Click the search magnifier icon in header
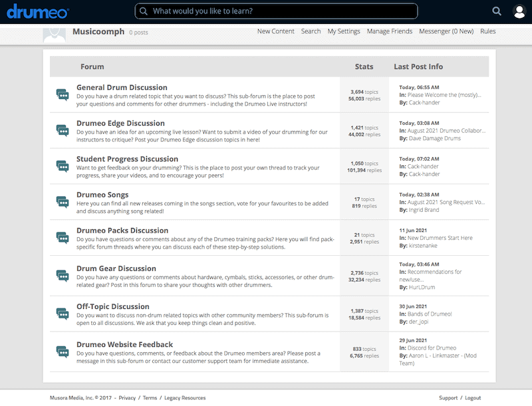Screen dimensions: 532x406 (x=497, y=11)
